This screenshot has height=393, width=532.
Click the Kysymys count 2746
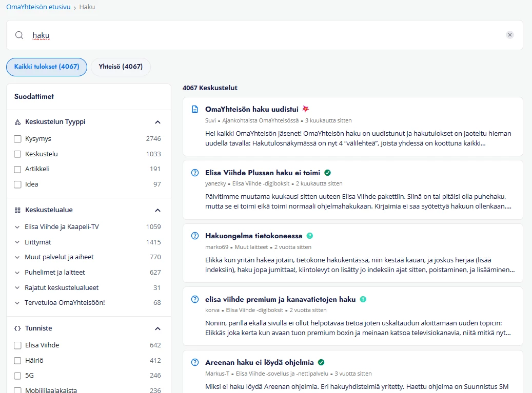click(153, 139)
